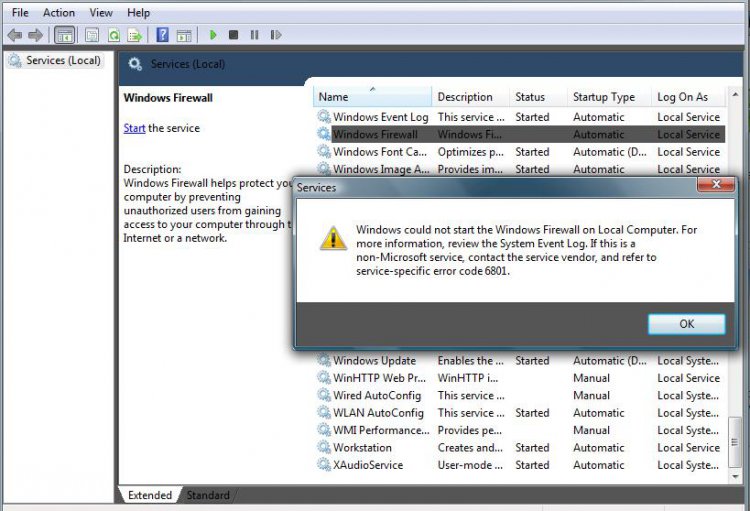Click OK in the Services error dialog
Screen dimensions: 750x511
(x=686, y=324)
